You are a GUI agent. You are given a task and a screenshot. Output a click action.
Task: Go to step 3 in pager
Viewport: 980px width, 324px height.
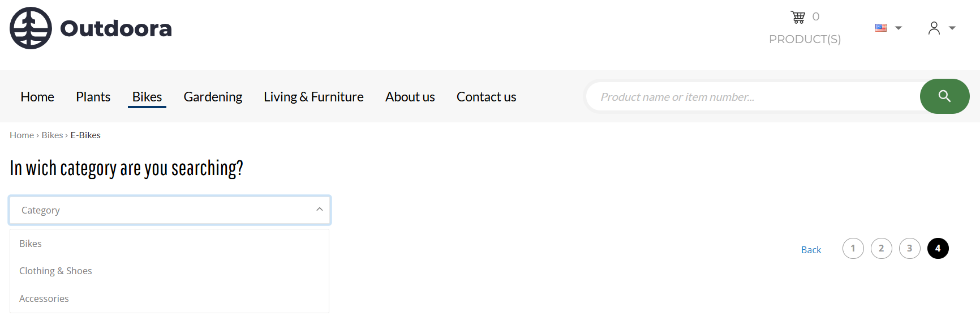[910, 248]
